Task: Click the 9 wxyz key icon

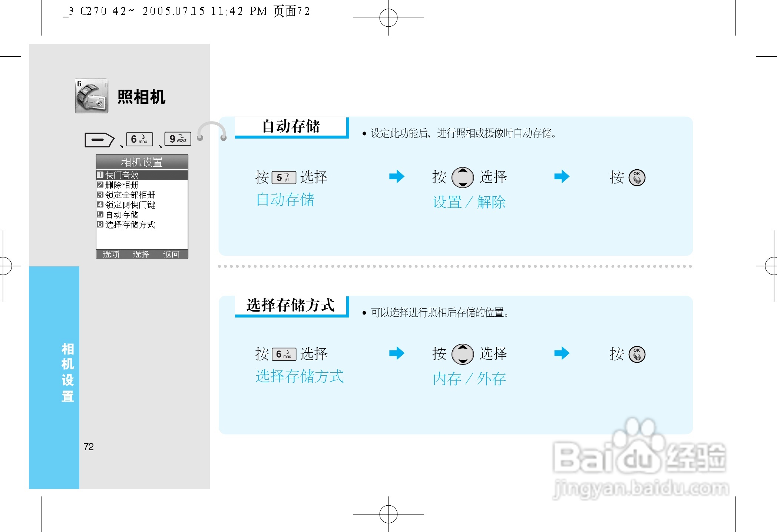Action: click(178, 139)
